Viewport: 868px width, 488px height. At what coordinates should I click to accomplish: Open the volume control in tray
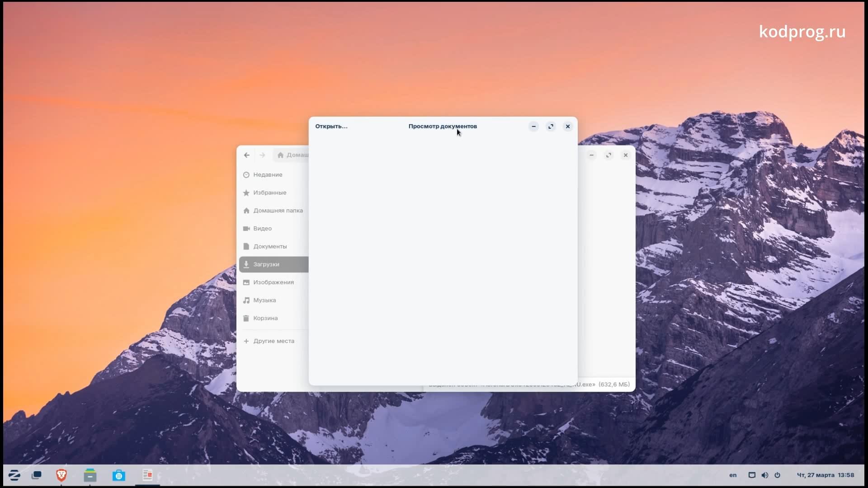(764, 475)
